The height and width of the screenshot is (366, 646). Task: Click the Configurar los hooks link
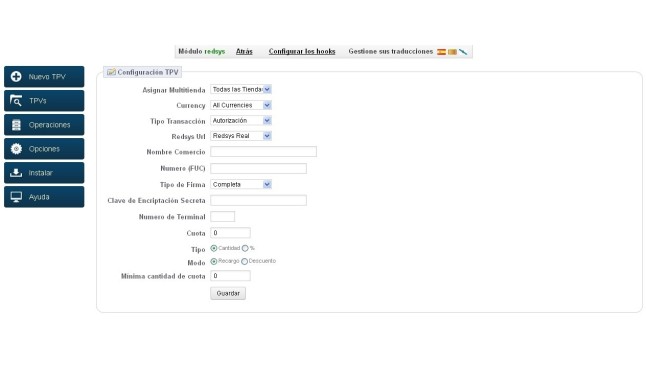click(x=302, y=52)
